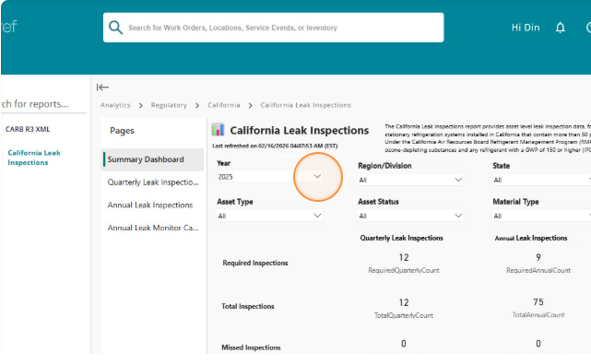Open the notifications bell

click(560, 28)
